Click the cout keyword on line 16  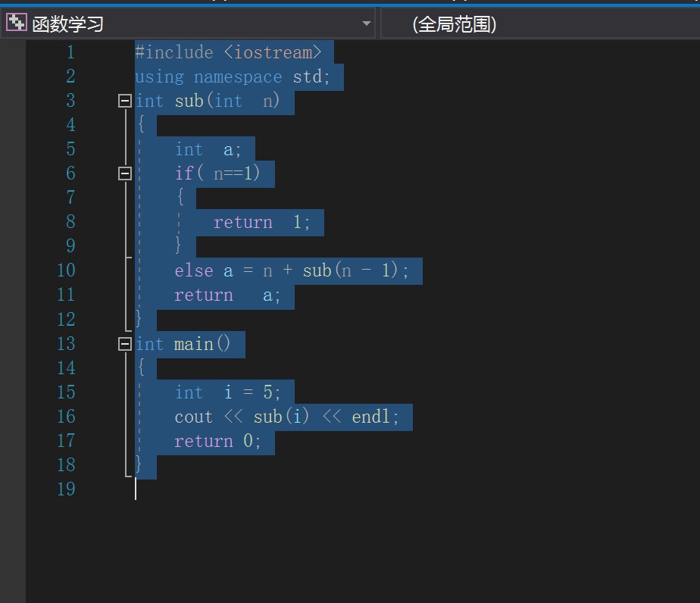click(193, 417)
